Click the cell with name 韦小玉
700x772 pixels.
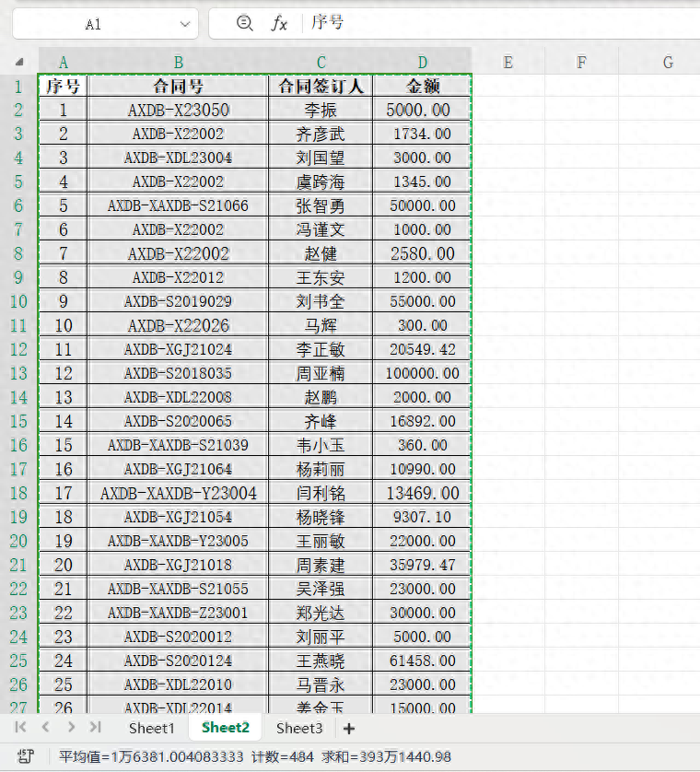[321, 445]
